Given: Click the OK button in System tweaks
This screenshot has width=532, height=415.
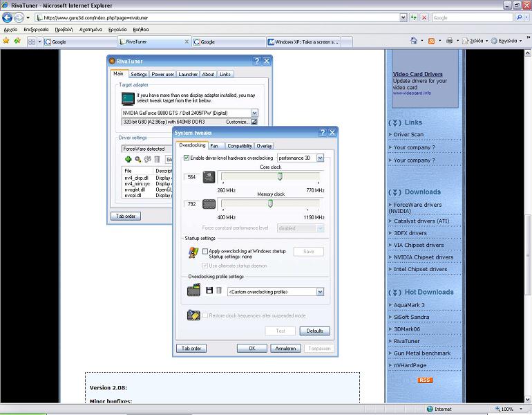Looking at the screenshot, I should tap(252, 348).
